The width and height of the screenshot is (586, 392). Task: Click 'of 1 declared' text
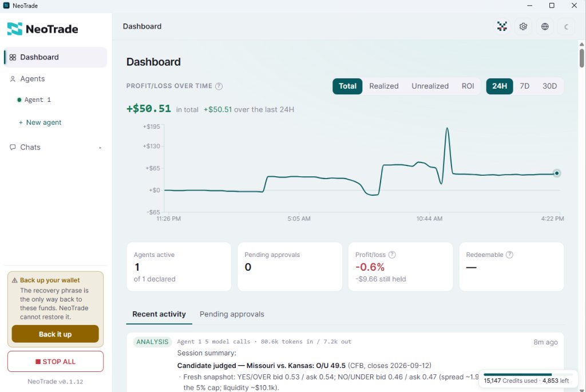pyautogui.click(x=155, y=279)
